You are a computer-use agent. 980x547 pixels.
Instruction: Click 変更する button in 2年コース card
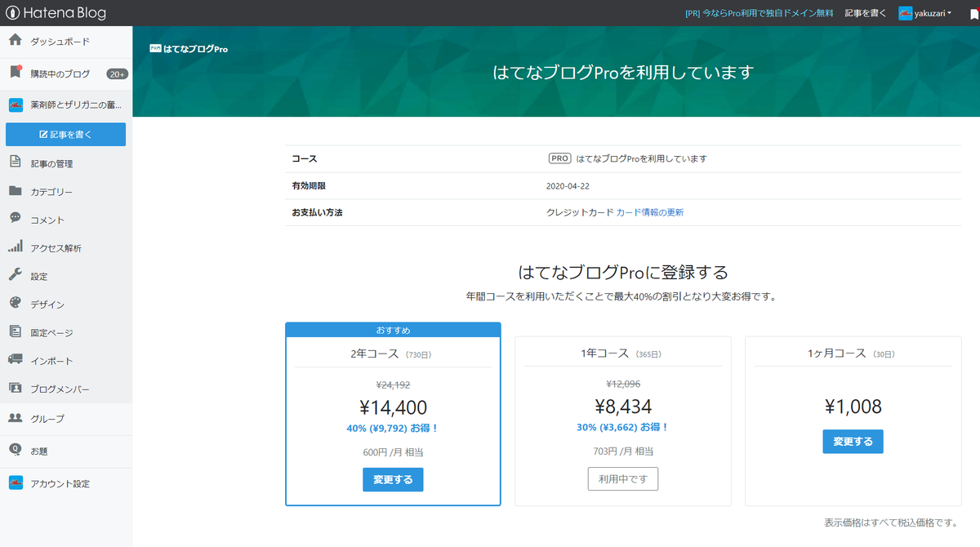pos(393,480)
